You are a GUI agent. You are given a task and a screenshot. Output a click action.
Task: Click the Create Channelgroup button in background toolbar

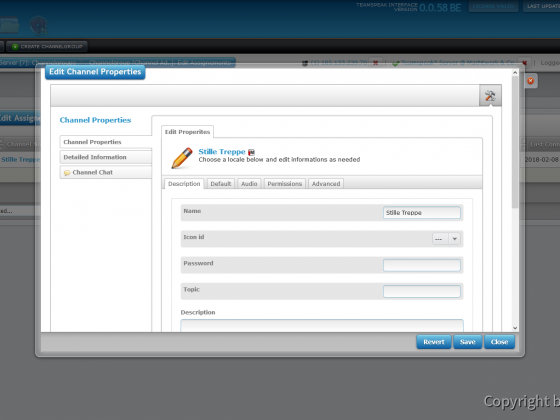[x=47, y=46]
